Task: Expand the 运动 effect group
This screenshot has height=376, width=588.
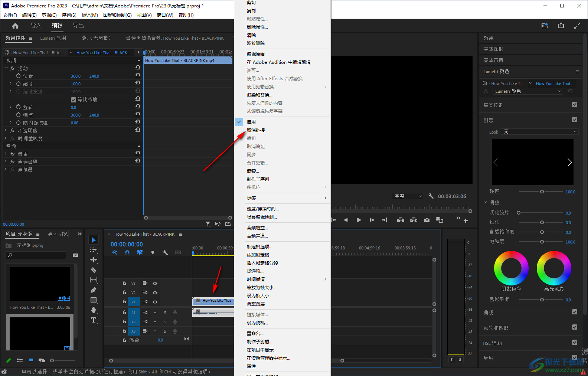Action: coord(6,68)
